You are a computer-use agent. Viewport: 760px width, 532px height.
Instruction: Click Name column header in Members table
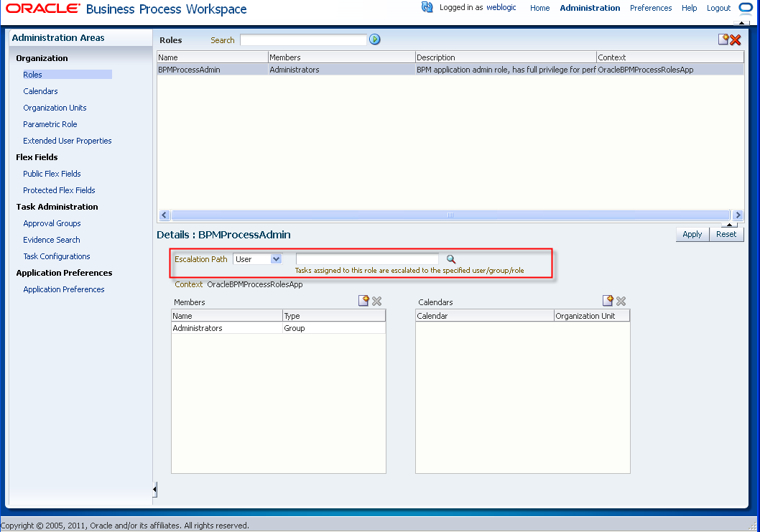point(227,316)
